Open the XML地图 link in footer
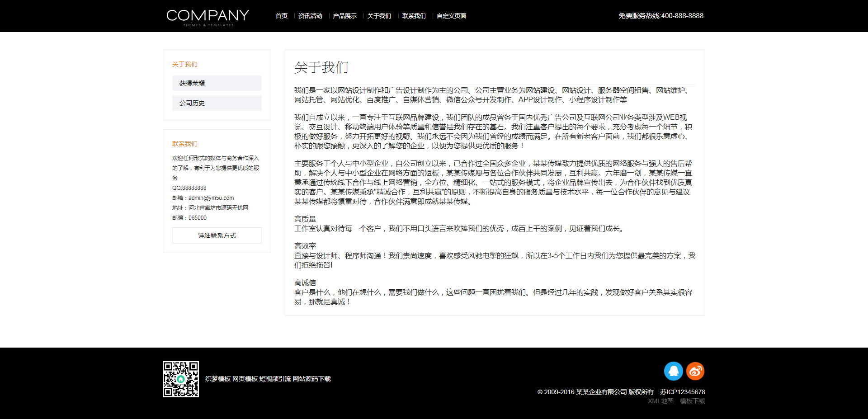 660,401
